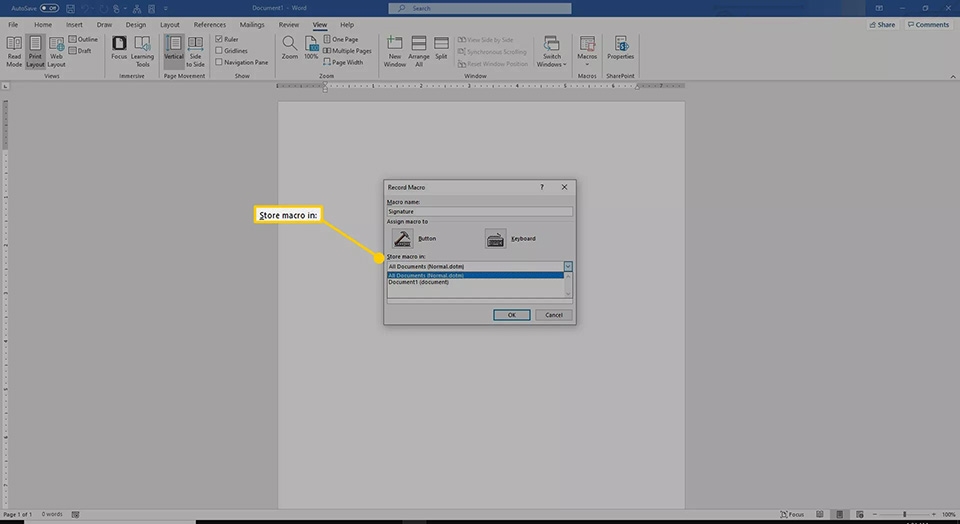Screen dimensions: 960x524
Task: Click the Share button
Action: [882, 24]
